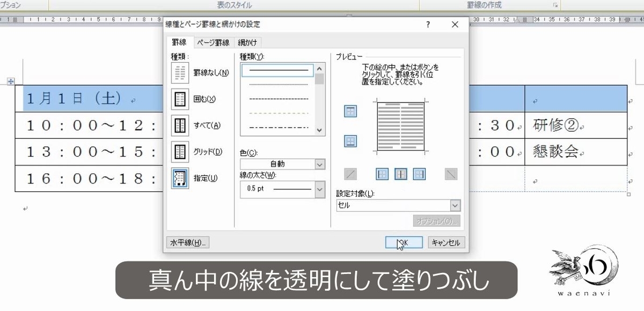The width and height of the screenshot is (644, 311).
Task: Select the dotted line style in the 種類 list
Action: point(277,85)
